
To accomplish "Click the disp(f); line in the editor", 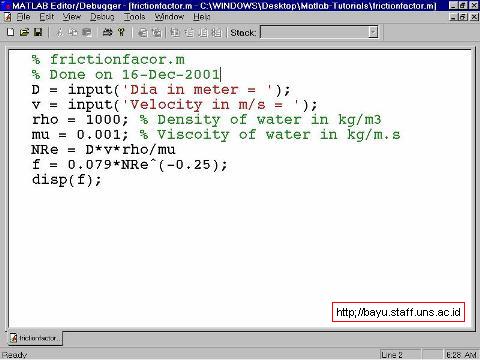I will pos(66,180).
